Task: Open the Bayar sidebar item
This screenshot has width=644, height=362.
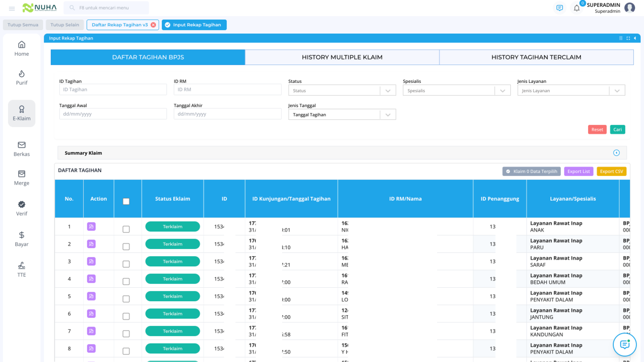Action: point(22,239)
